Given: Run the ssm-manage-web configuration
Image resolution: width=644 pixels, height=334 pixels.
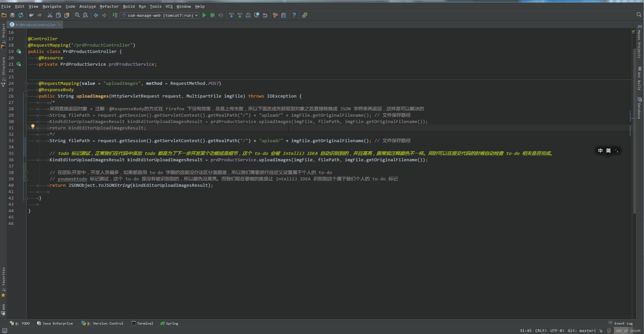Looking at the screenshot, I should [204, 15].
